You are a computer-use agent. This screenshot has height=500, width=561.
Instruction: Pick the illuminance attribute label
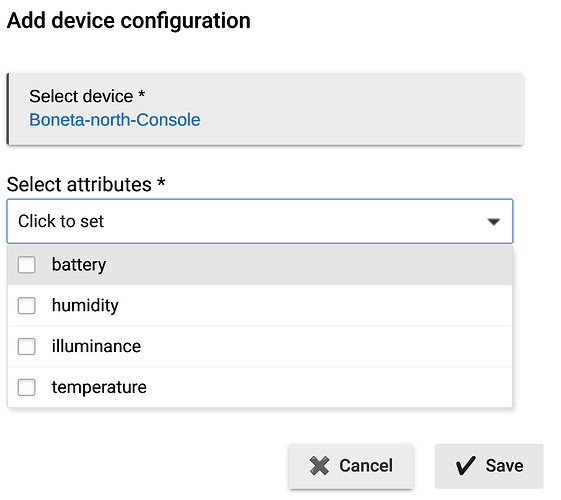tap(96, 346)
